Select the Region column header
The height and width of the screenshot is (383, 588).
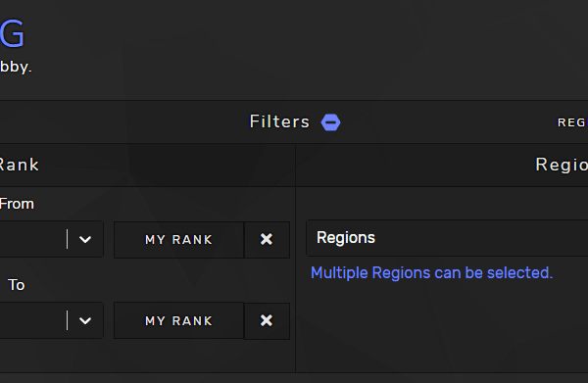click(562, 166)
